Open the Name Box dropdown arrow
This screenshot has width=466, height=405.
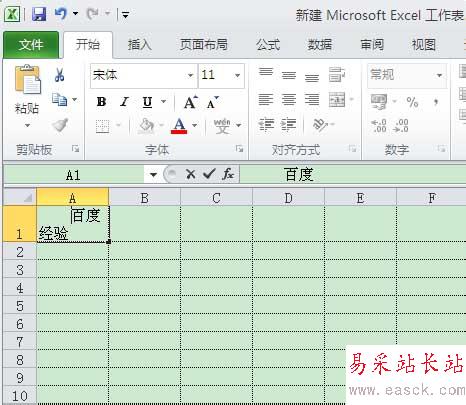click(x=153, y=175)
